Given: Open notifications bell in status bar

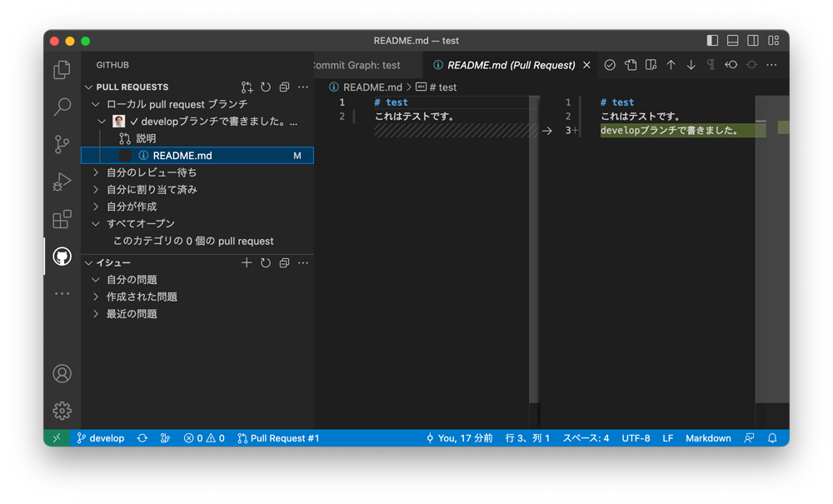Looking at the screenshot, I should [x=772, y=438].
